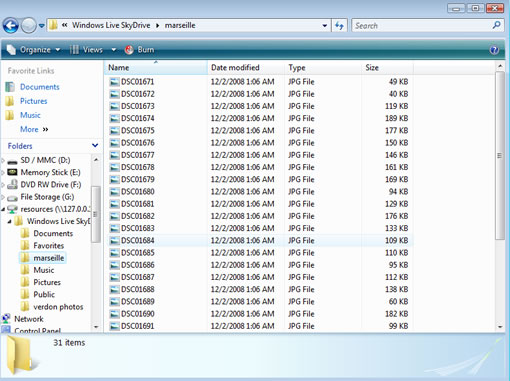510x381 pixels.
Task: Collapse the Folders pane chevron
Action: tap(95, 146)
